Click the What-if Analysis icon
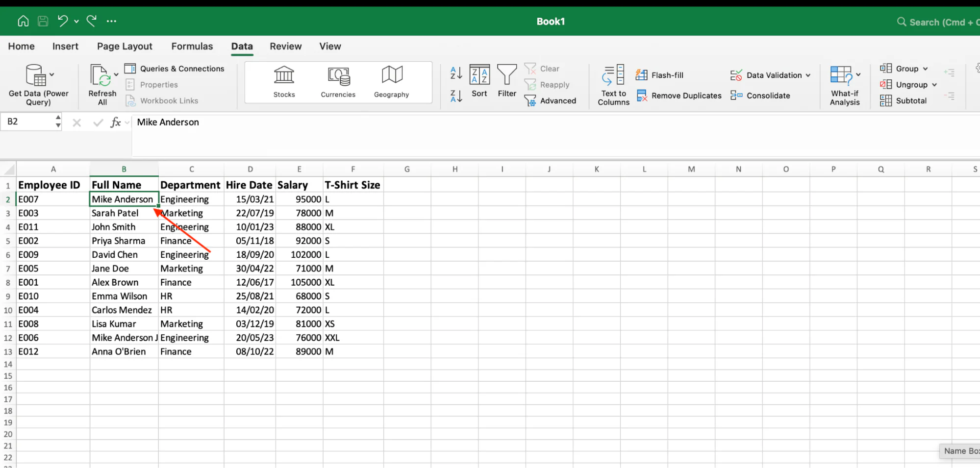 click(841, 76)
